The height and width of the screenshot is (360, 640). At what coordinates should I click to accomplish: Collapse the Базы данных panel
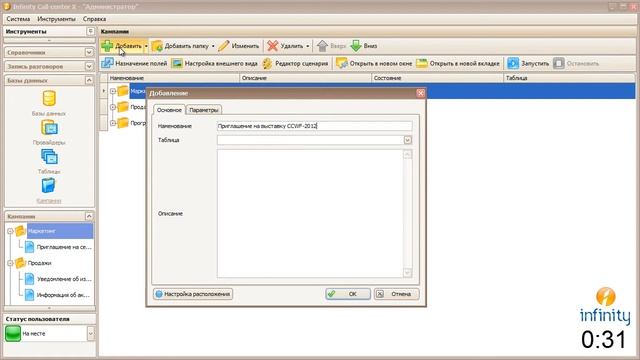pos(89,80)
